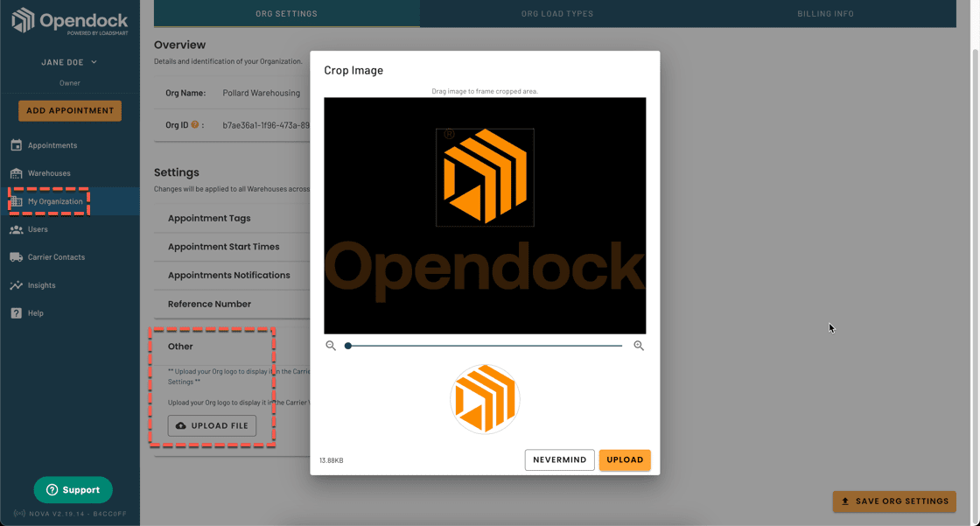
Task: Click the Help question mark icon
Action: (17, 313)
